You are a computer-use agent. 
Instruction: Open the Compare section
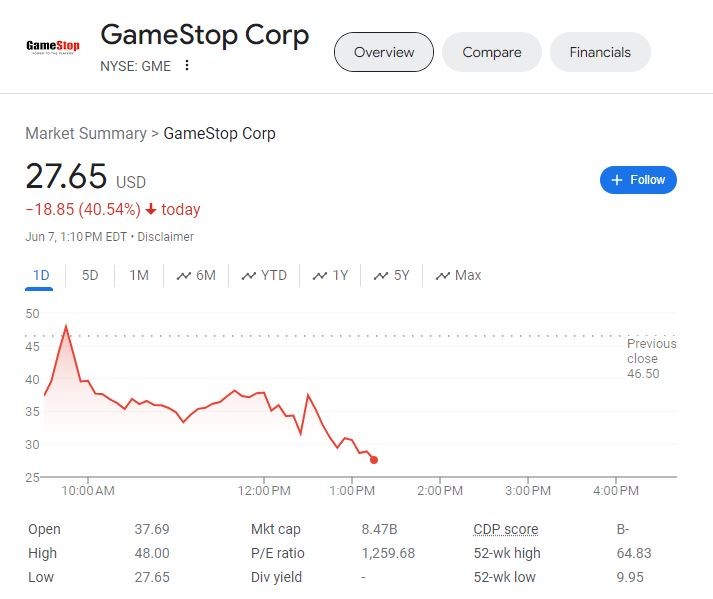(x=491, y=52)
